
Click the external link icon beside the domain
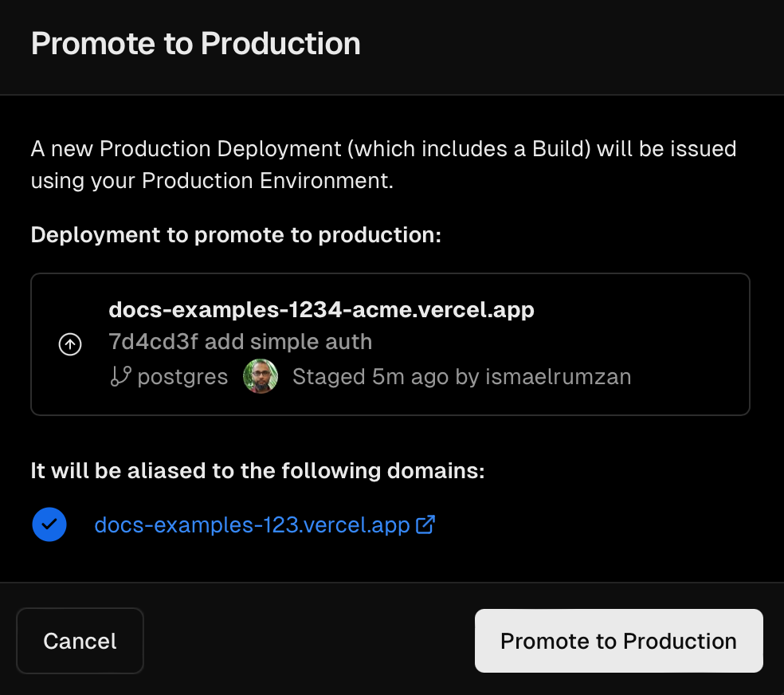pos(426,524)
